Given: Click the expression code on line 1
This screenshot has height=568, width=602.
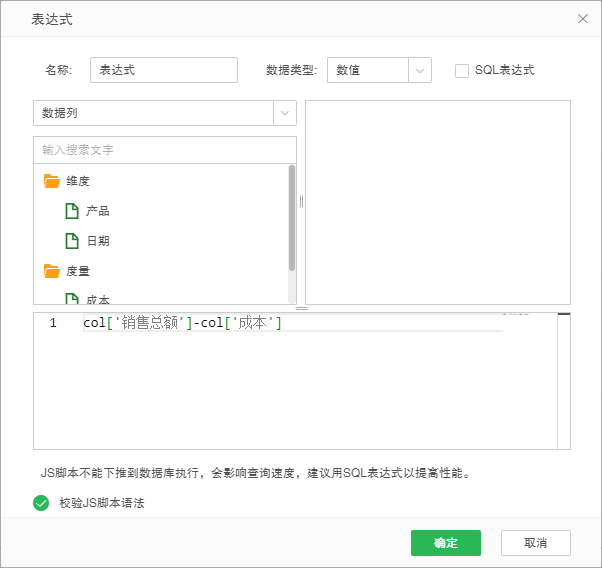Looking at the screenshot, I should click(183, 323).
